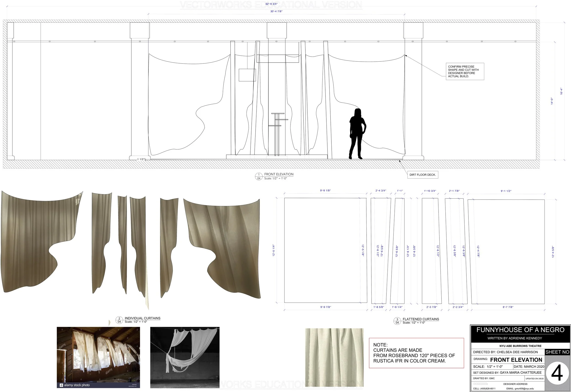Click the black-and-white draped fabric photo
Viewport: 571px width, 392px height.
[185, 357]
